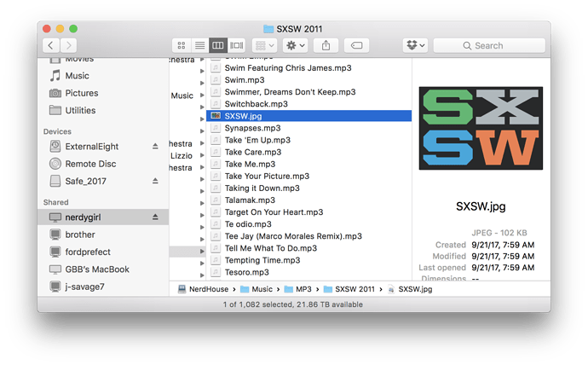Click the SXSW logo preview image
The height and width of the screenshot is (365, 588).
[x=481, y=128]
